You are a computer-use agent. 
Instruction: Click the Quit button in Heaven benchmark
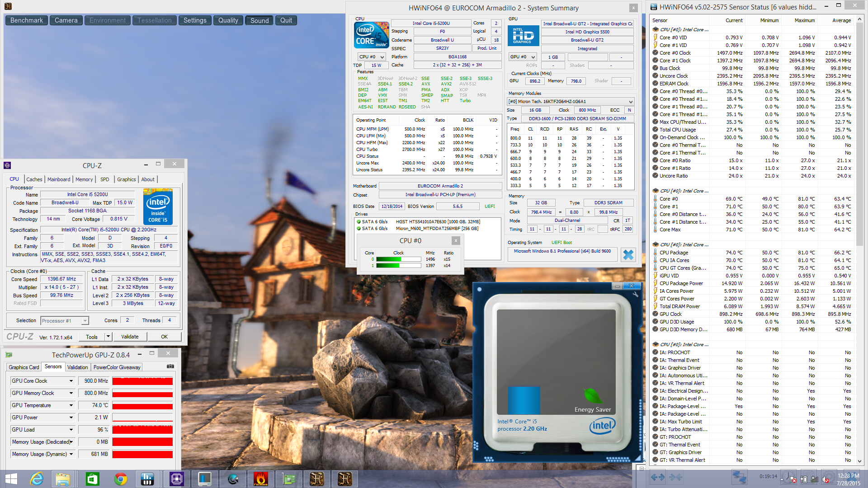coord(286,20)
